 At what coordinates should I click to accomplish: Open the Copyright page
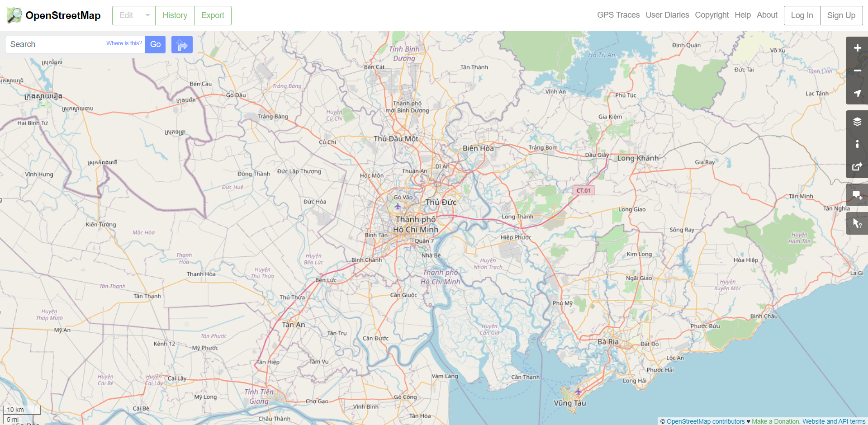(711, 15)
